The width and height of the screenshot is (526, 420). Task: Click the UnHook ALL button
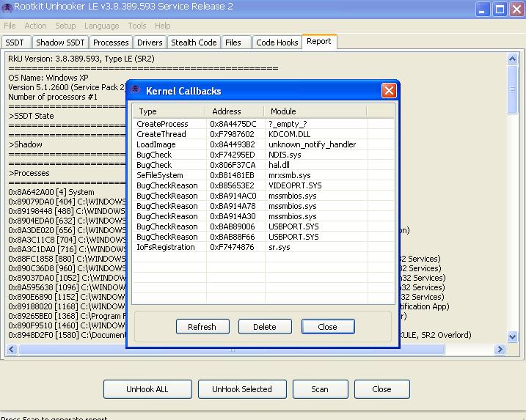(x=147, y=389)
